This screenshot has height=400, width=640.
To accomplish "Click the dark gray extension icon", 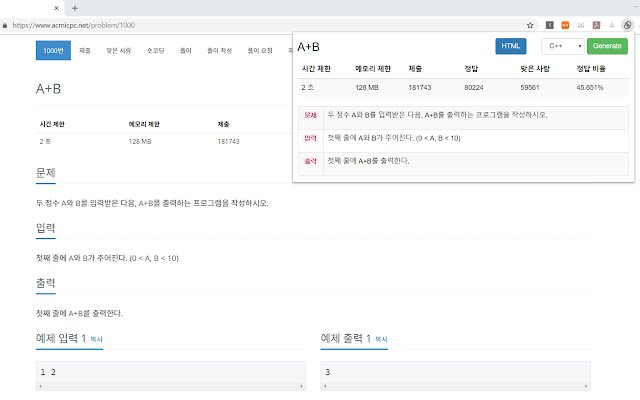I will [x=549, y=25].
